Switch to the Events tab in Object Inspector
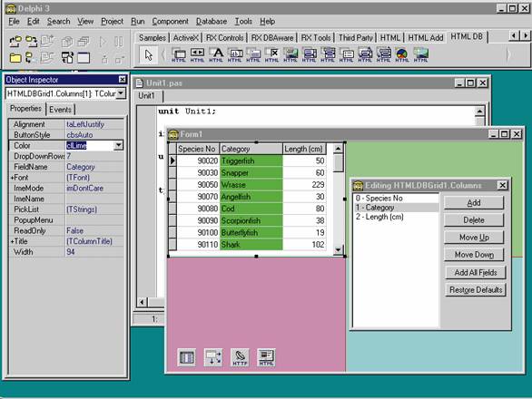The image size is (532, 399). pos(60,110)
